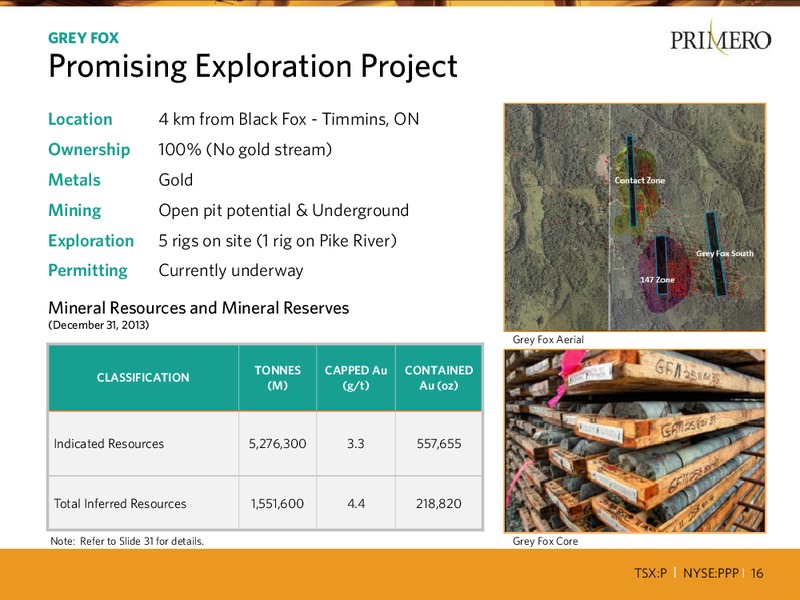Select the Metals label
This screenshot has width=800, height=600.
[x=74, y=180]
